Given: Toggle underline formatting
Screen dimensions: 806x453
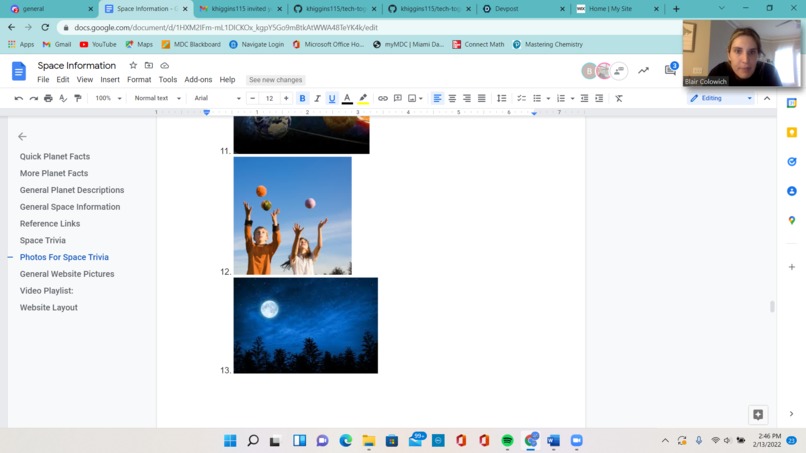Looking at the screenshot, I should pyautogui.click(x=332, y=98).
